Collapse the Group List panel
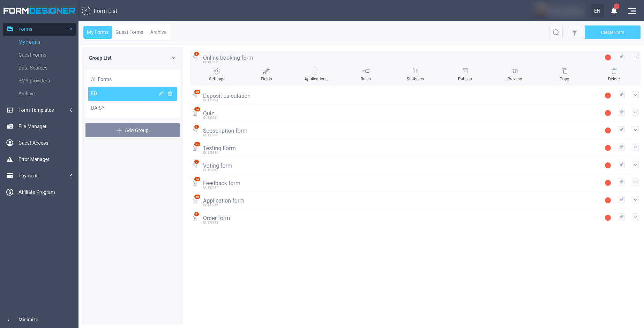The width and height of the screenshot is (644, 328). (x=173, y=58)
